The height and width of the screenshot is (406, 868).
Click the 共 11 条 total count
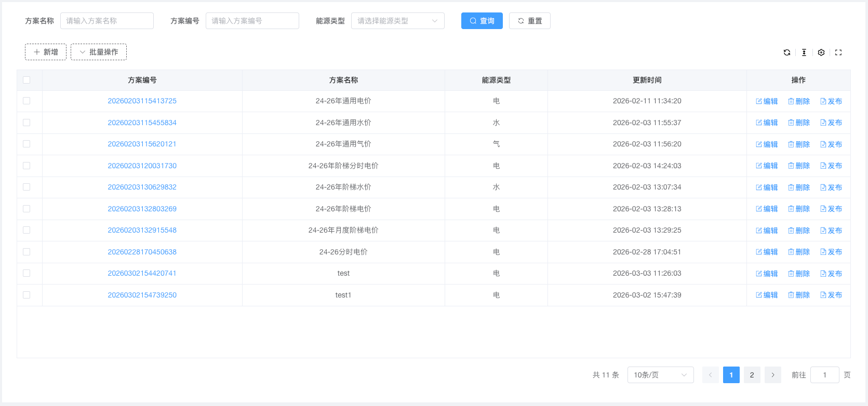pyautogui.click(x=606, y=375)
